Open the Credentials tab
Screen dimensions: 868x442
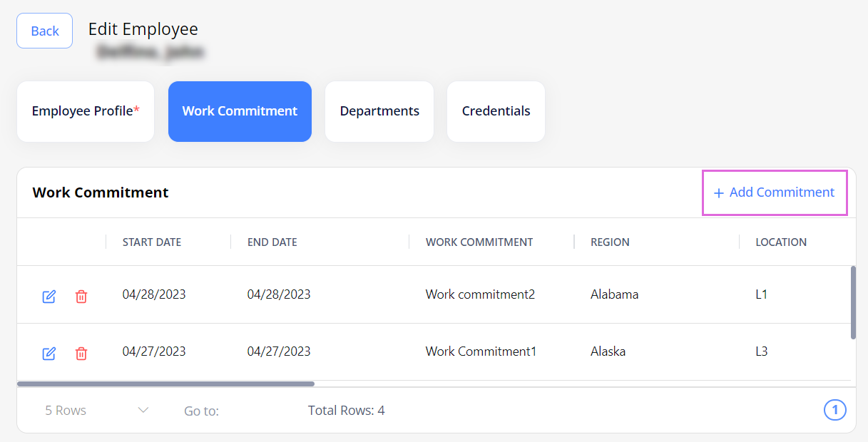(496, 111)
